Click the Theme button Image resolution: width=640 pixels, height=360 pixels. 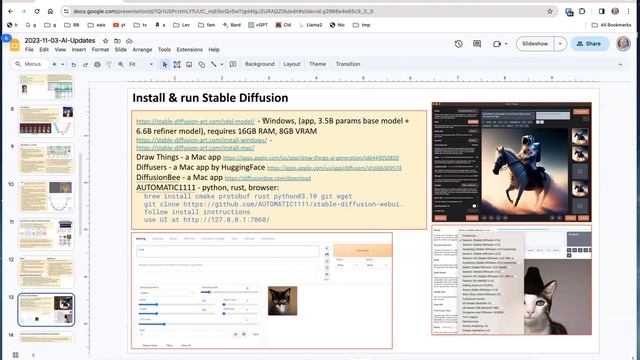pos(317,64)
